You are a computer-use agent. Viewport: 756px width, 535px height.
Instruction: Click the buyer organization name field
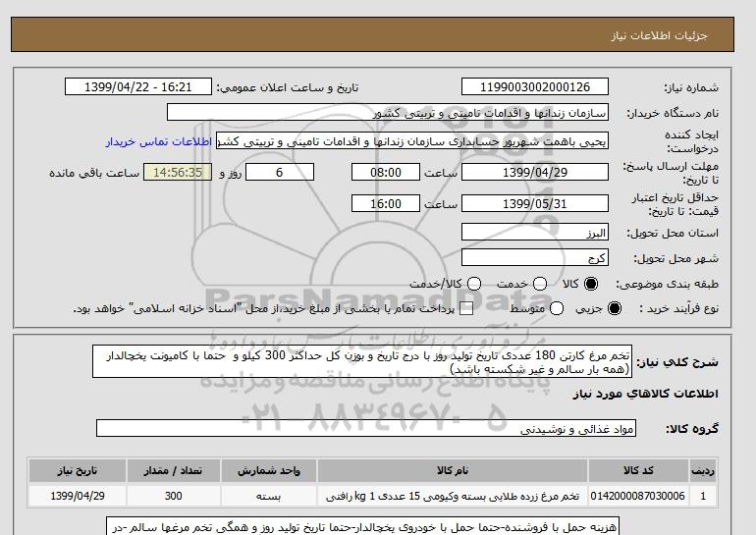click(388, 112)
